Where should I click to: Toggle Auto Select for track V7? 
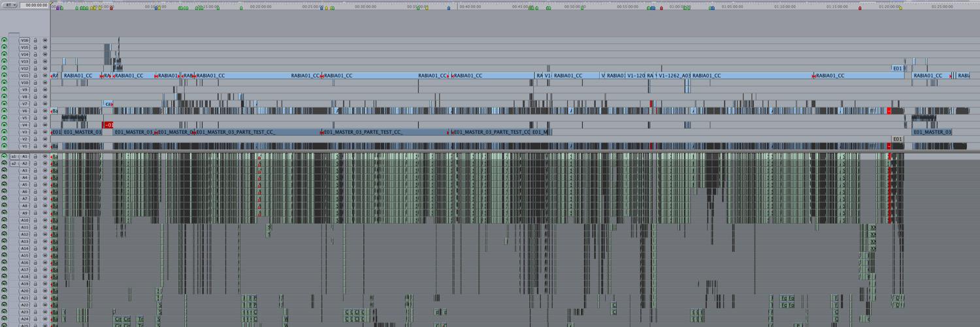(45, 104)
